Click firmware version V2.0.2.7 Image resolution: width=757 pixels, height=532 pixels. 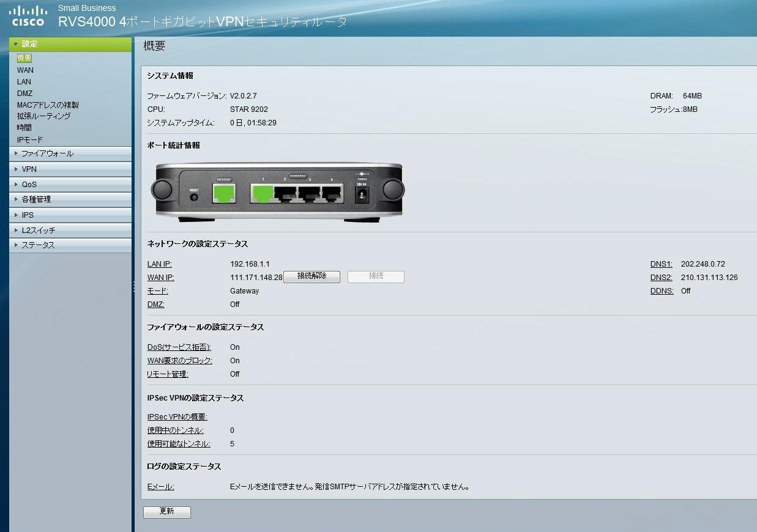tap(244, 96)
